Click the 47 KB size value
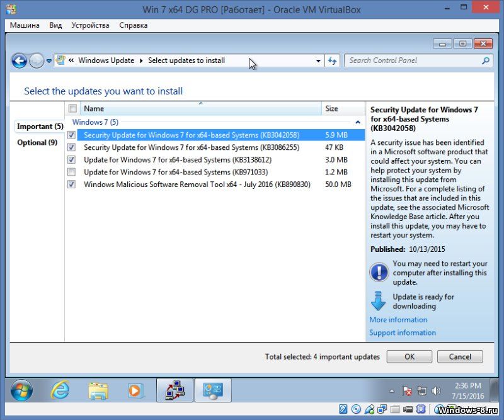This screenshot has height=420, width=504. coord(334,147)
